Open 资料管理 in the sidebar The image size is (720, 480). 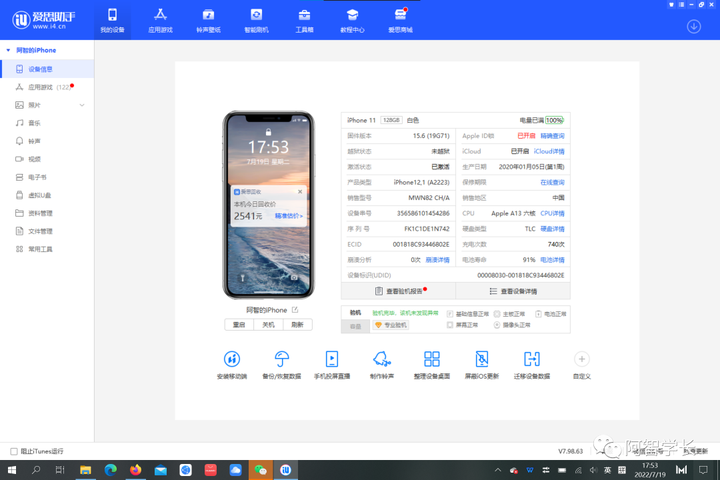pos(47,213)
